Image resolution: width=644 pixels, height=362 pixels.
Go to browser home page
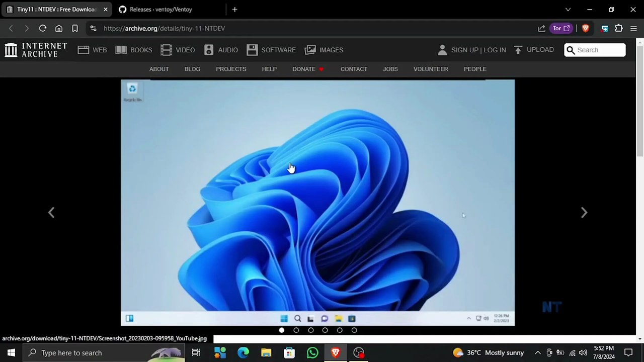(59, 28)
